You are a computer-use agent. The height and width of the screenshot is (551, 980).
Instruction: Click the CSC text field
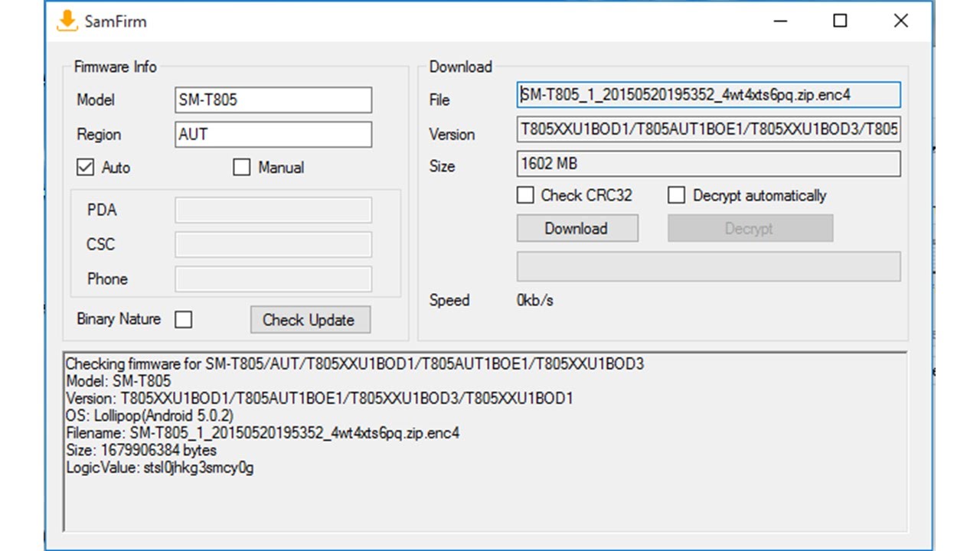pyautogui.click(x=273, y=245)
